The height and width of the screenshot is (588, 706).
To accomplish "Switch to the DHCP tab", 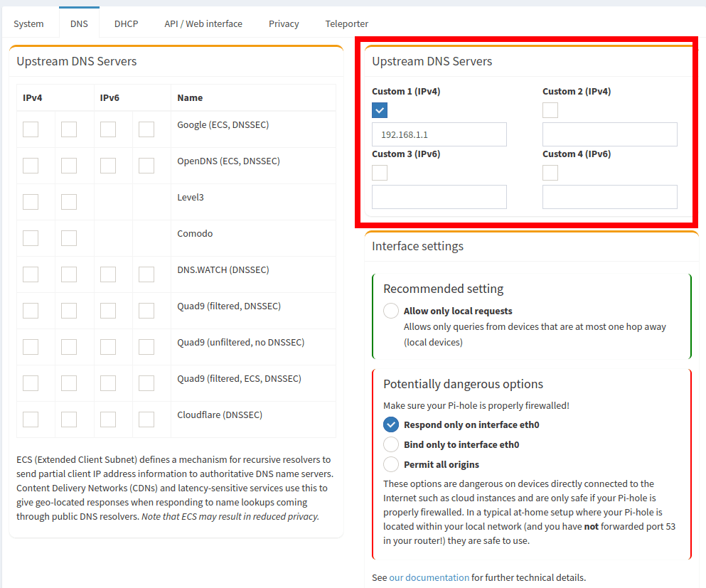I will pos(126,23).
